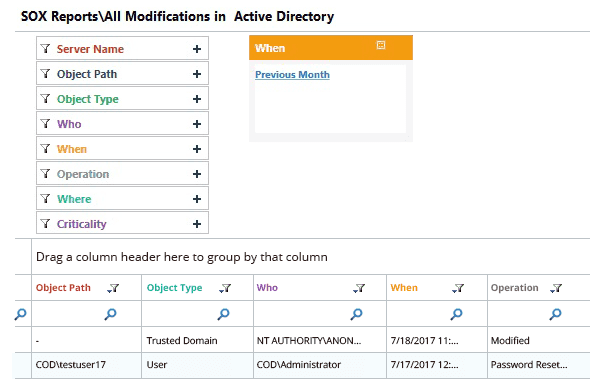Click the Object Type search input field

tap(197, 314)
